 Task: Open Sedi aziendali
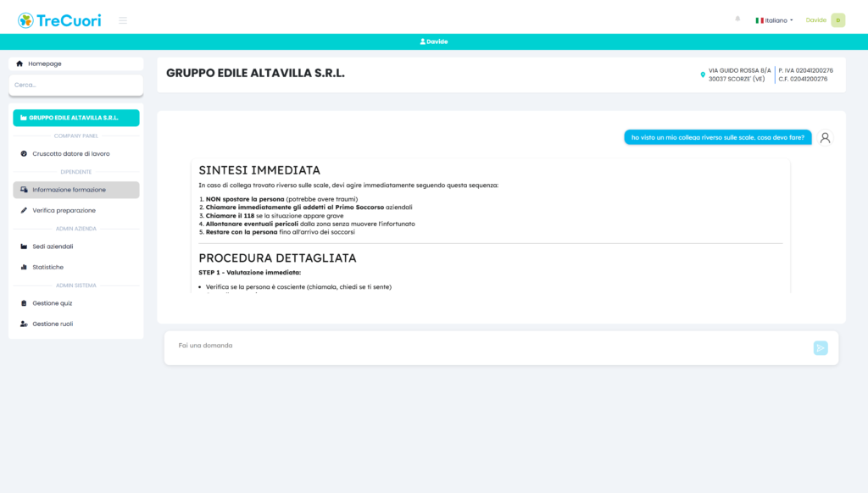[75, 246]
